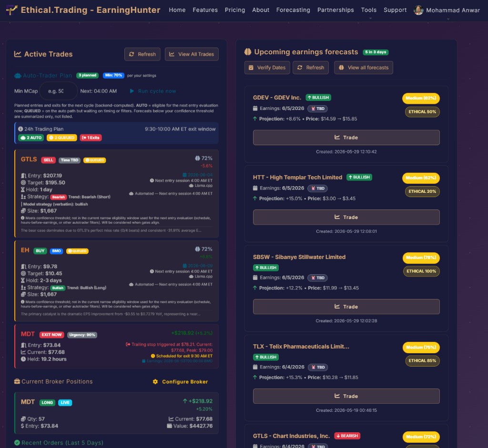The image size is (488, 448).
Task: Click GTLS Chart Industries BEARISH badge
Action: pyautogui.click(x=347, y=436)
